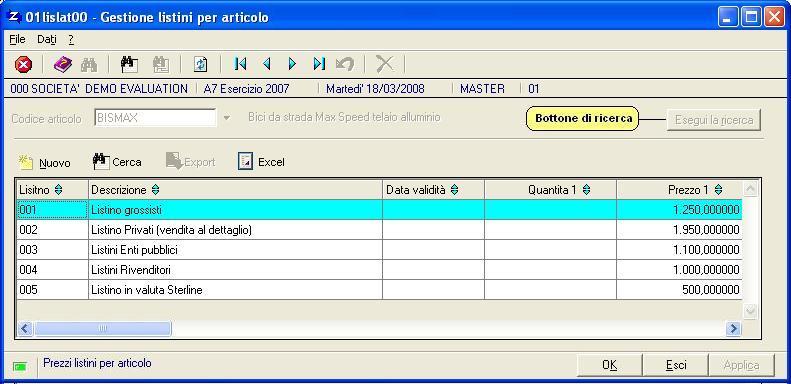Click the red X exit icon in toolbar
The width and height of the screenshot is (791, 384).
23,64
